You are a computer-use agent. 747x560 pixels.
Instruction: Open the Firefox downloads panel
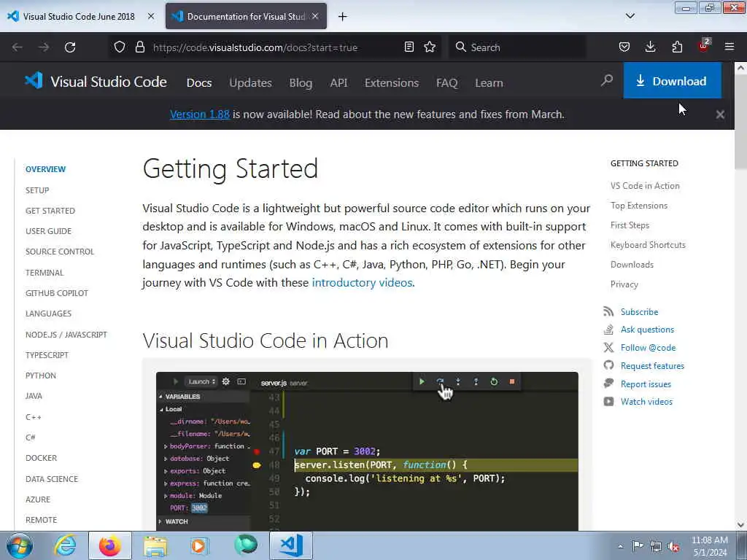(650, 47)
